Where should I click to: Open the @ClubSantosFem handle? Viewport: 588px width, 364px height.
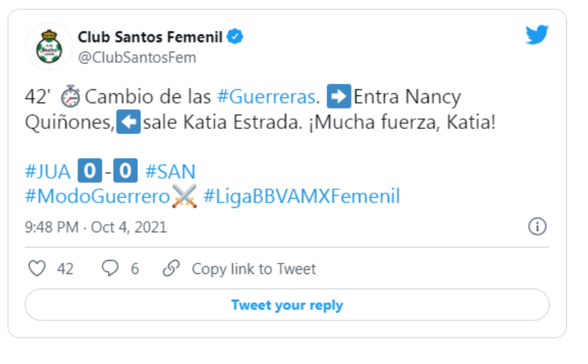click(137, 58)
